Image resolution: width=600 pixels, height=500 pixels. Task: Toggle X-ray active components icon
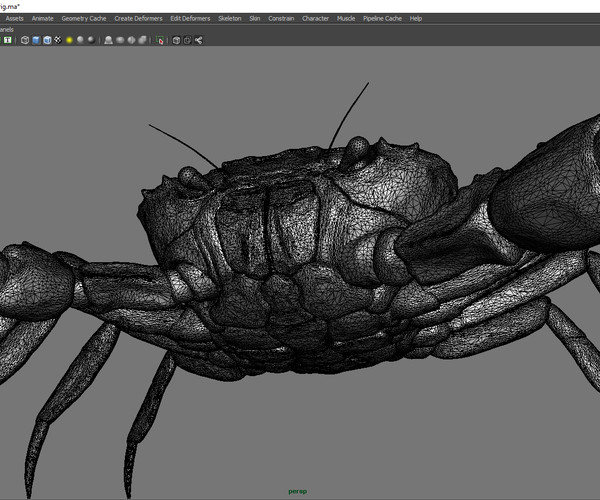pos(188,40)
